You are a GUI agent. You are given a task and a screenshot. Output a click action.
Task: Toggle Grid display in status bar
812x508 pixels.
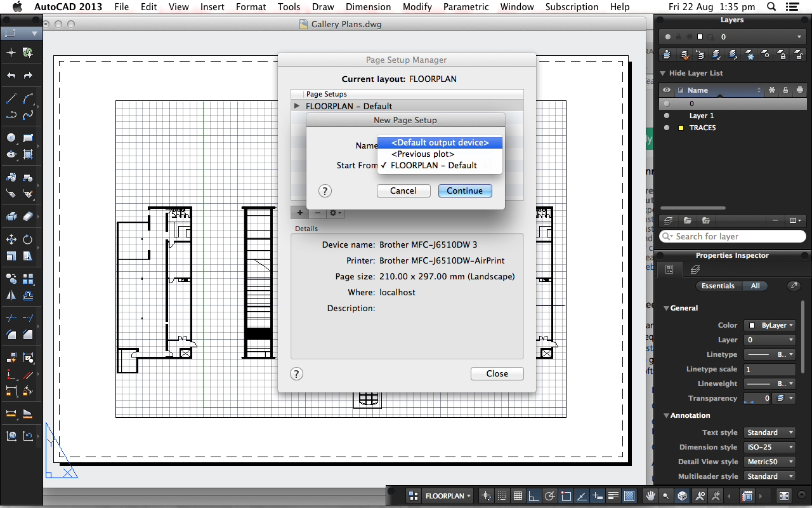point(518,496)
